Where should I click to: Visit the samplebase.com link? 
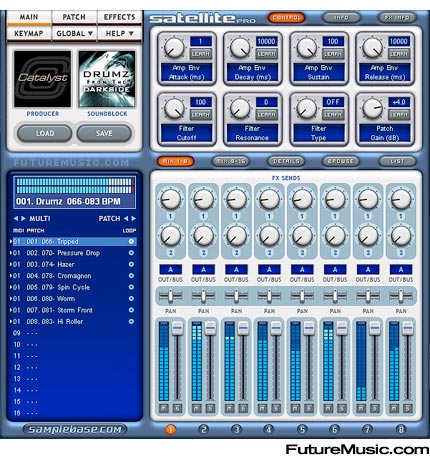coord(75,429)
